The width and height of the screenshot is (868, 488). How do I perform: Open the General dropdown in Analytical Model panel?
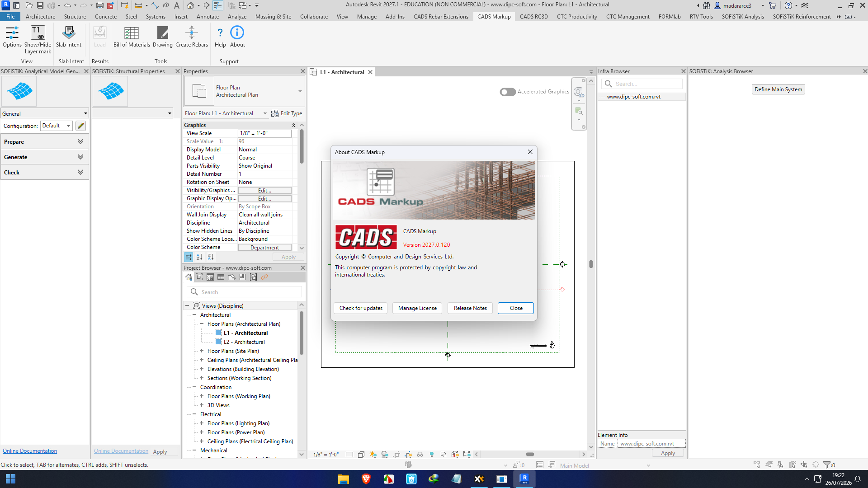click(x=45, y=113)
